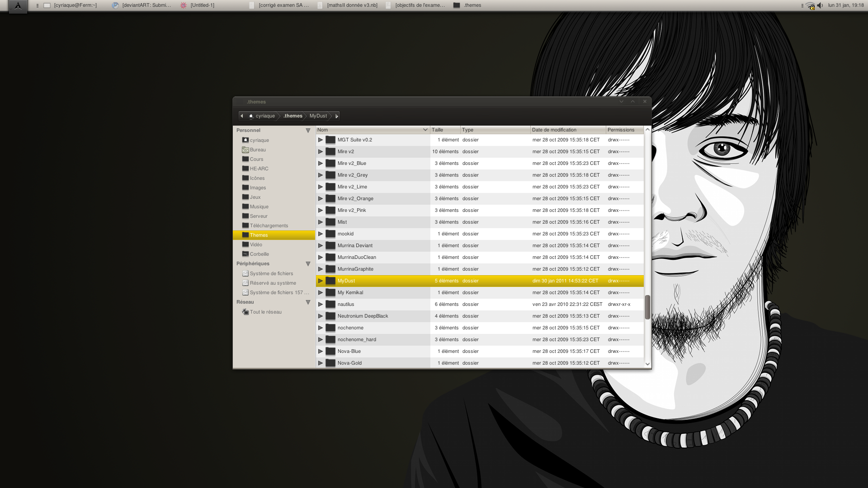Open the Arch Linux main menu icon
Viewport: 868px width, 488px height.
pyautogui.click(x=18, y=6)
